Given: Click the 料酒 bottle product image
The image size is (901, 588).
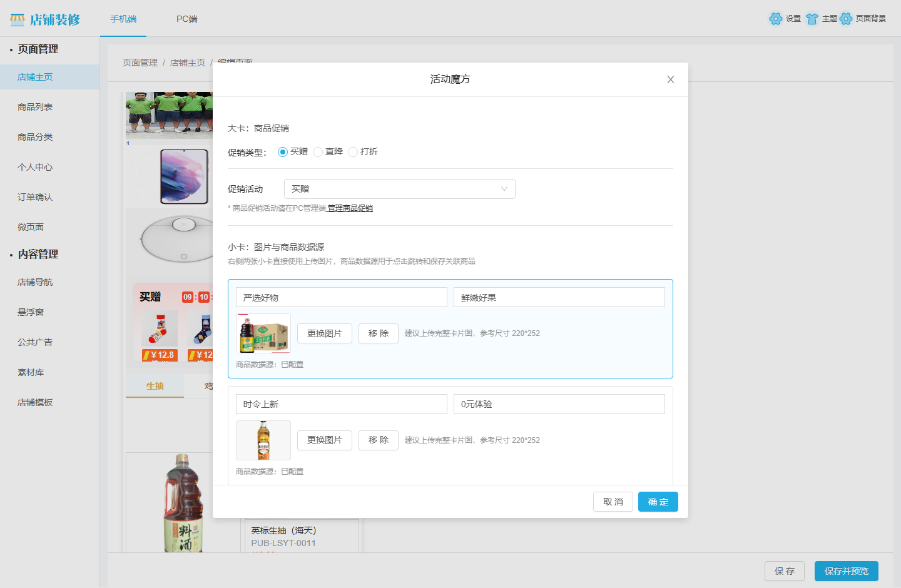Looking at the screenshot, I should pos(183,503).
